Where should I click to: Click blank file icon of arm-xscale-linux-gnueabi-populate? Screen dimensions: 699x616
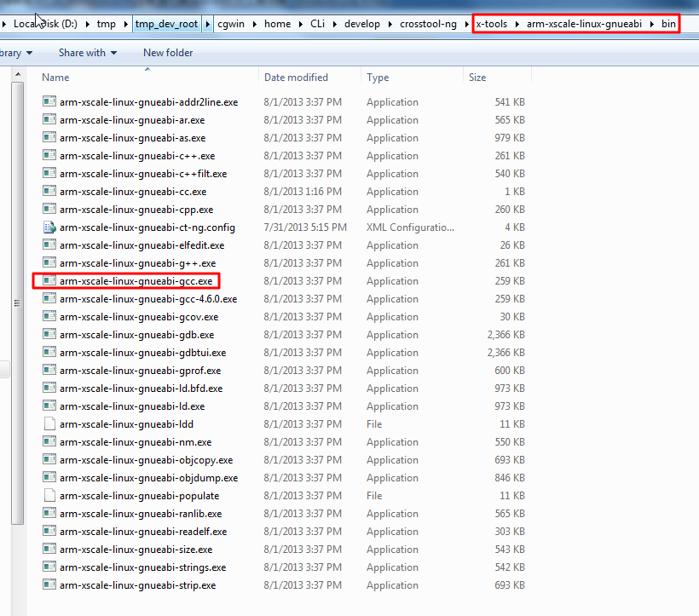tap(49, 495)
